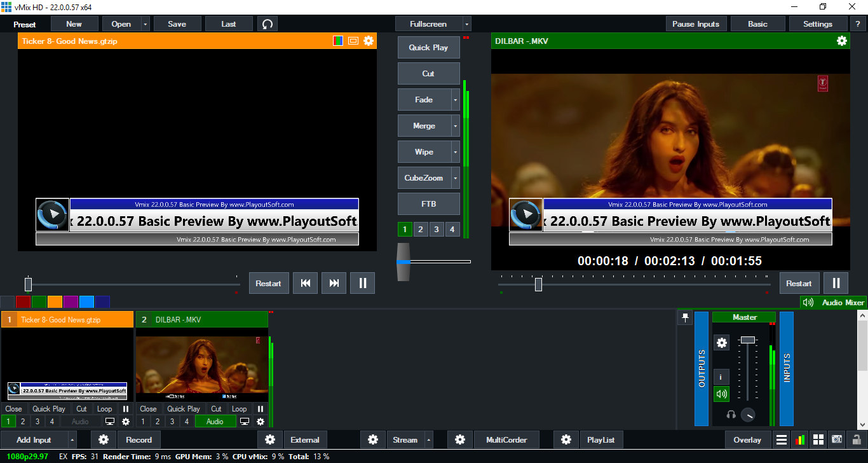
Task: Open the INPUTS mixer tab
Action: coord(787,368)
